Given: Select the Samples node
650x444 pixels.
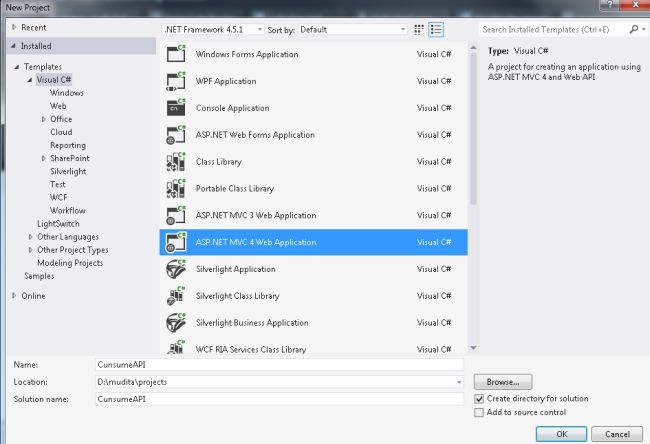Looking at the screenshot, I should pos(39,276).
